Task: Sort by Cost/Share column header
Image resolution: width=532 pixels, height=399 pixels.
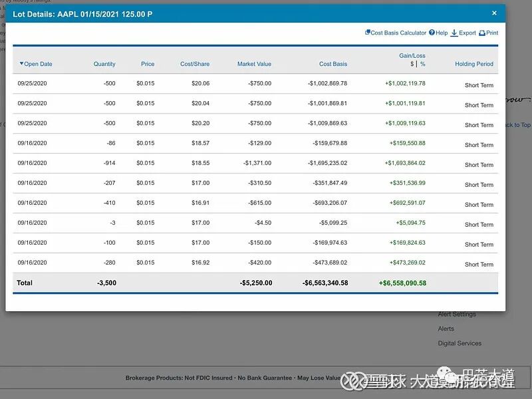Action: coord(195,64)
